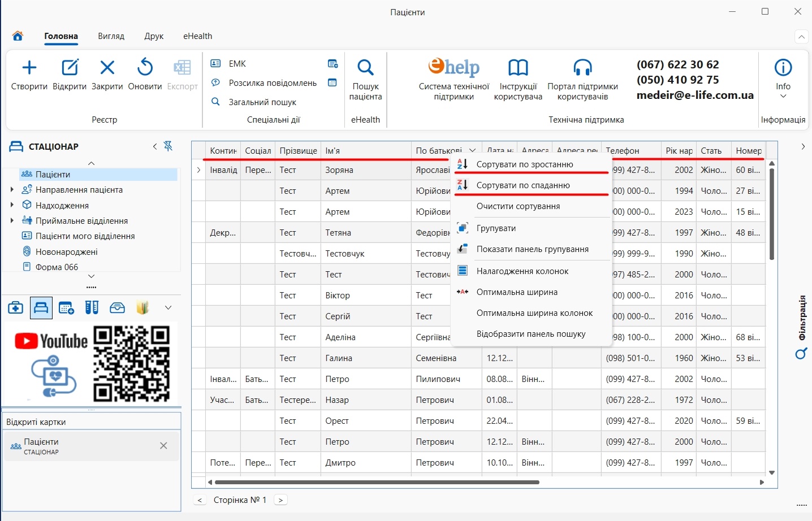Choose Очистити сортування

[x=531, y=206]
